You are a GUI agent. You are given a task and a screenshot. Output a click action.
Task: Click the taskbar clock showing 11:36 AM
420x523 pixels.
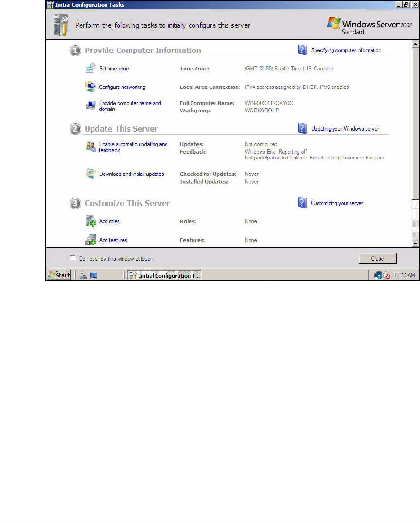404,275
